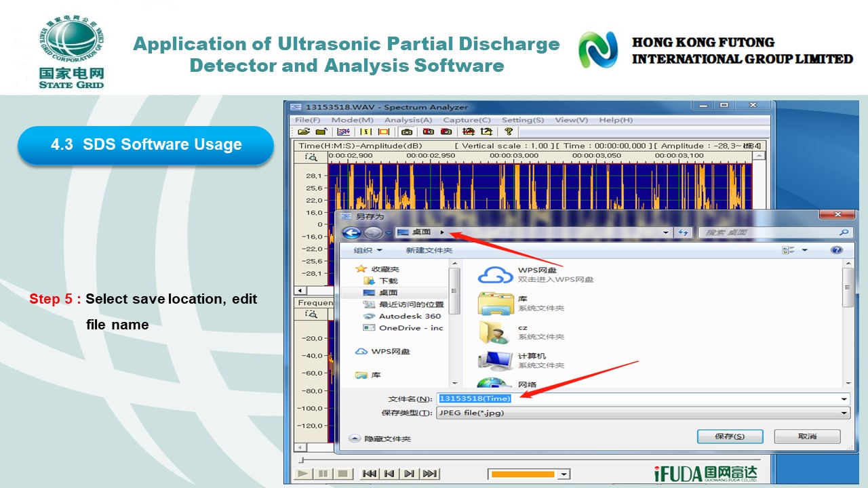Open the orange color dropdown
The width and height of the screenshot is (868, 488).
(x=564, y=474)
